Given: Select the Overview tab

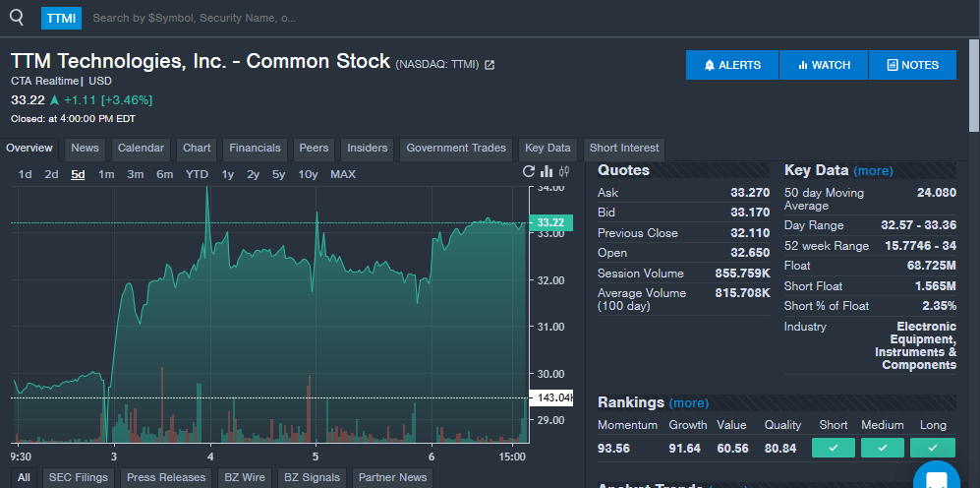Looking at the screenshot, I should 29,149.
